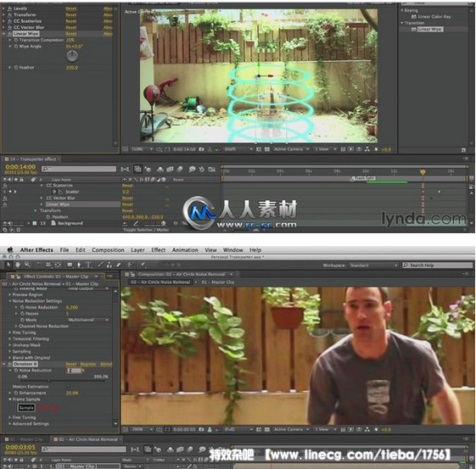476x469 pixels.
Task: Disable the CC Vector Blur fx switch
Action: coord(9,27)
